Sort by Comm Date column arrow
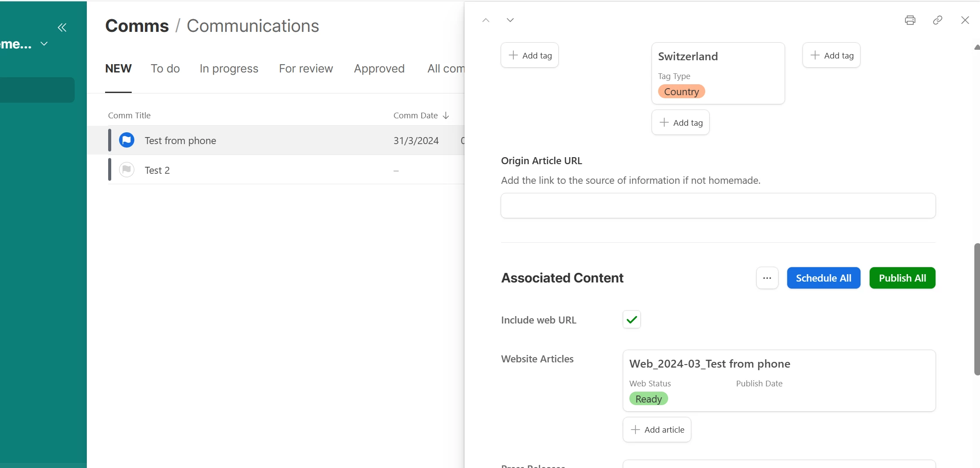The width and height of the screenshot is (980, 468). point(446,116)
